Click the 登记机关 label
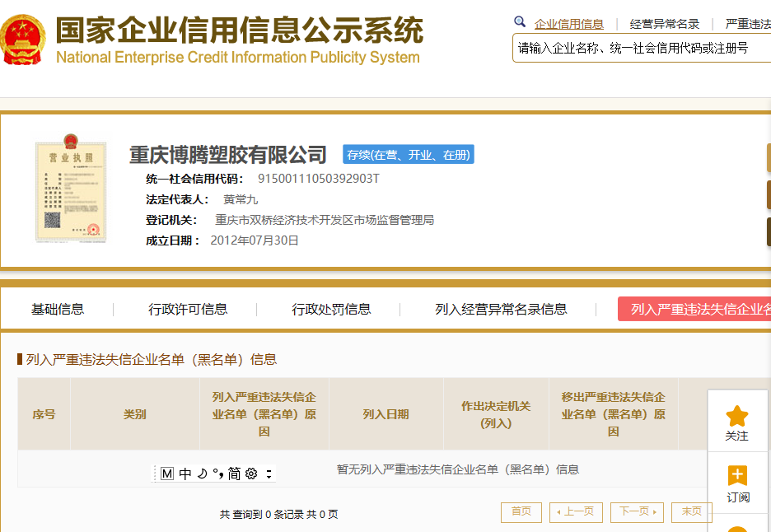This screenshot has width=771, height=532. (171, 220)
